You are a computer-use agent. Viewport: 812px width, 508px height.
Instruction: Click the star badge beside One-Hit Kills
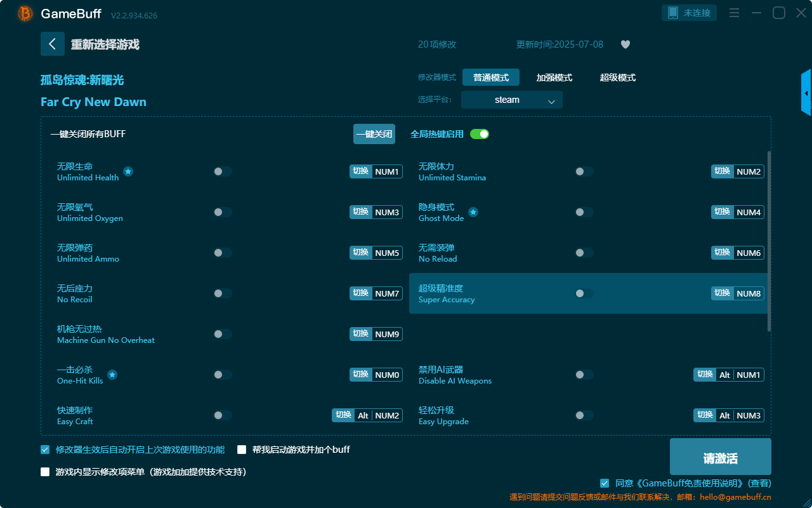[x=112, y=375]
